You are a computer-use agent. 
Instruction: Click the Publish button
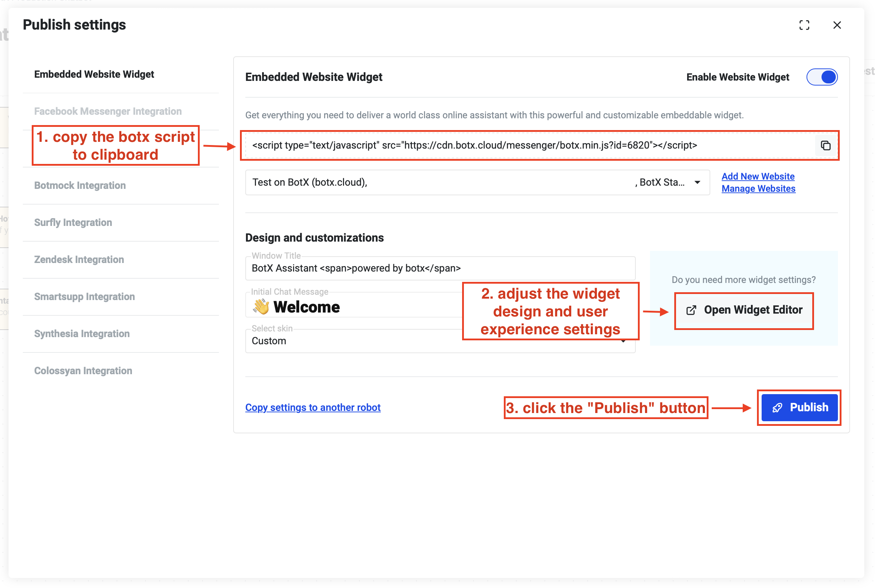[799, 408]
